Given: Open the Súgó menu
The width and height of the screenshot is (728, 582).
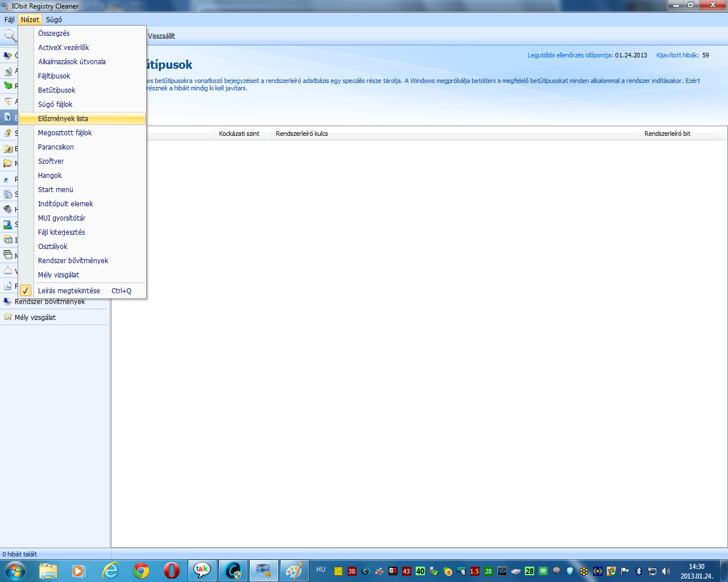Looking at the screenshot, I should [54, 19].
